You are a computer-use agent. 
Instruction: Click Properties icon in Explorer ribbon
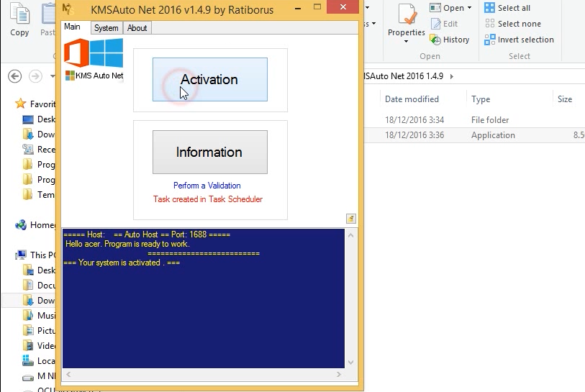point(407,15)
